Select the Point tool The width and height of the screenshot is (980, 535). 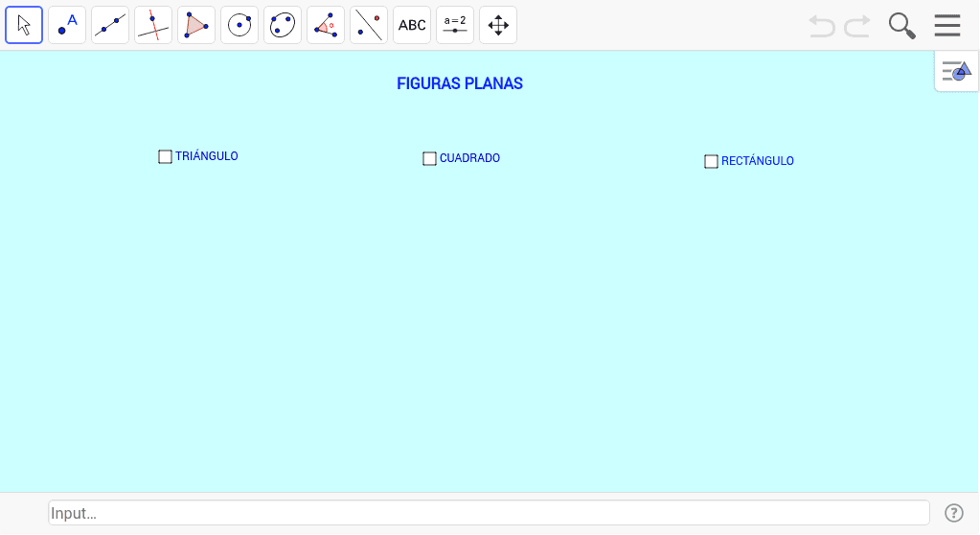click(67, 25)
